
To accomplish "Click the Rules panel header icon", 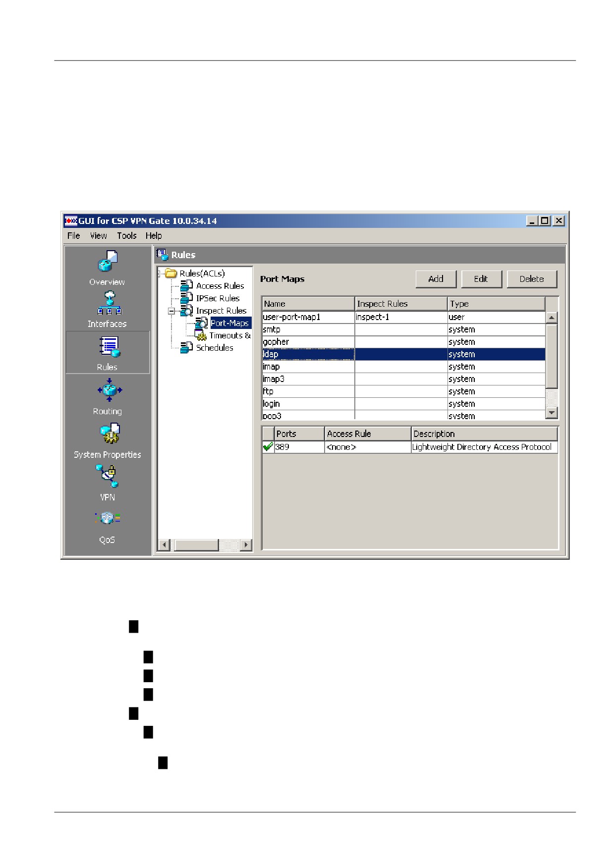I will point(163,255).
